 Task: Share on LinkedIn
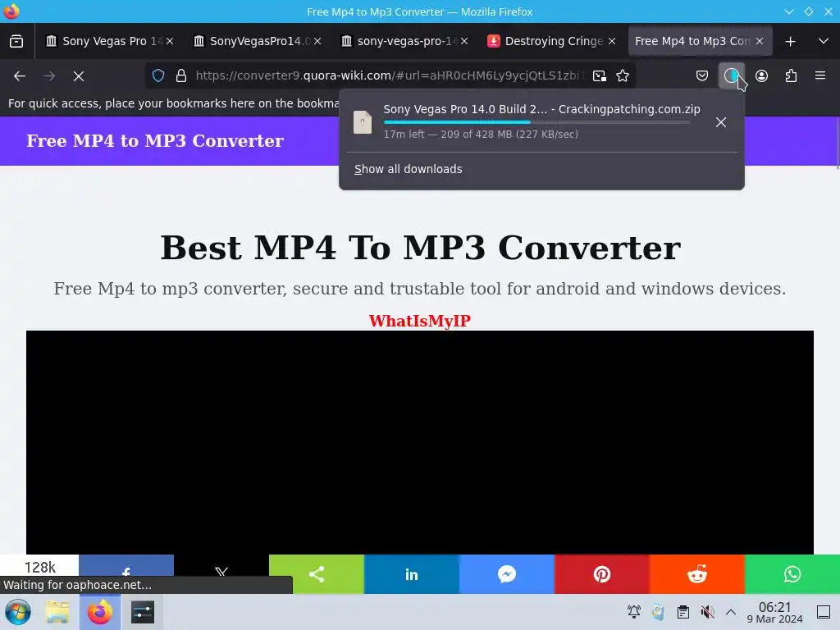(x=412, y=574)
